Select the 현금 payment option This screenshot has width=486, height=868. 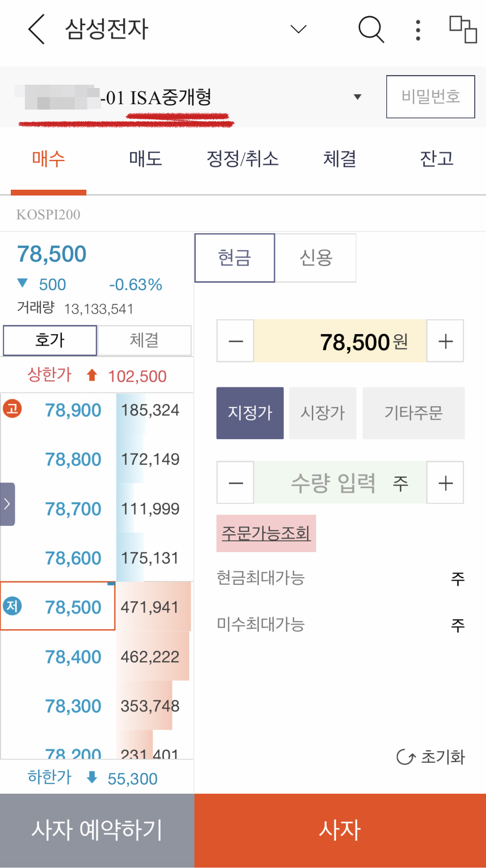click(235, 258)
